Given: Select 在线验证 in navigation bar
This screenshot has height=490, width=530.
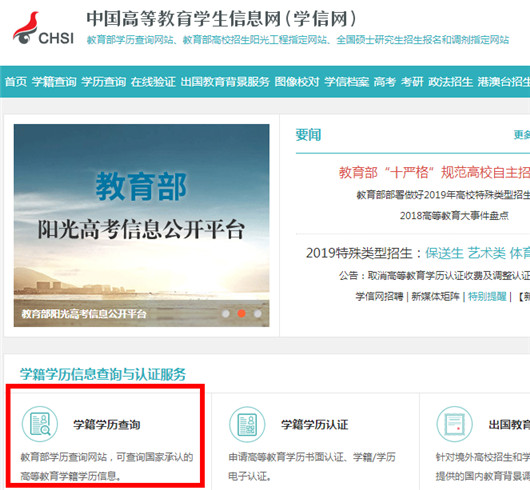Looking at the screenshot, I should (x=153, y=81).
